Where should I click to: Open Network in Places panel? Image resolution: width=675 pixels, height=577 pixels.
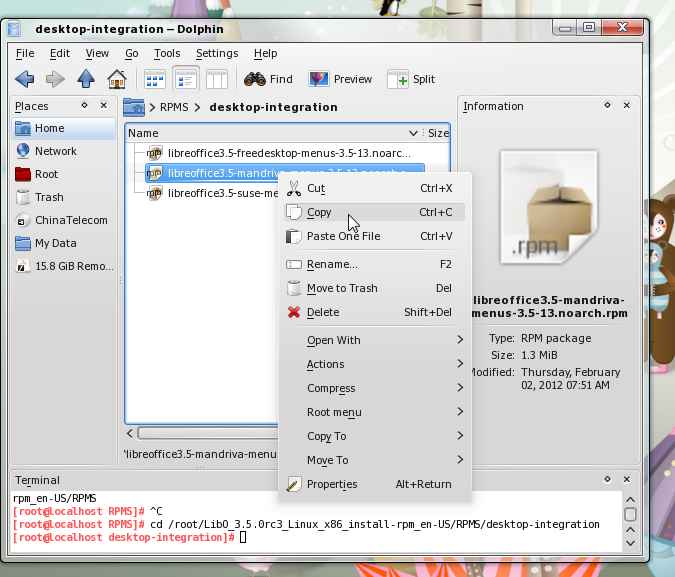click(x=64, y=151)
